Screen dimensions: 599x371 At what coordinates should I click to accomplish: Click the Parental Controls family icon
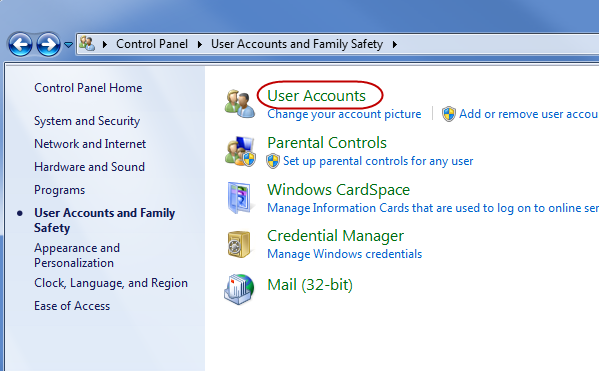(240, 151)
